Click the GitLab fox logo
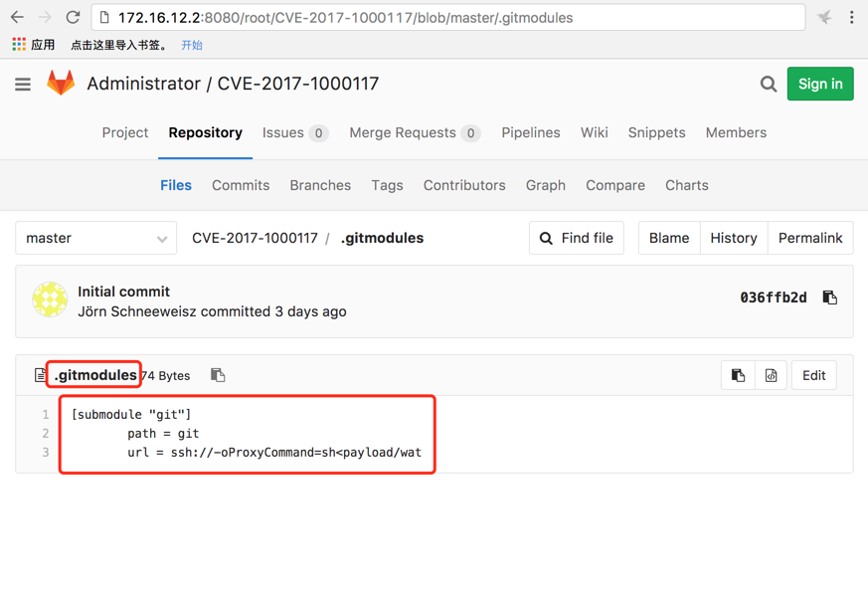 (61, 83)
